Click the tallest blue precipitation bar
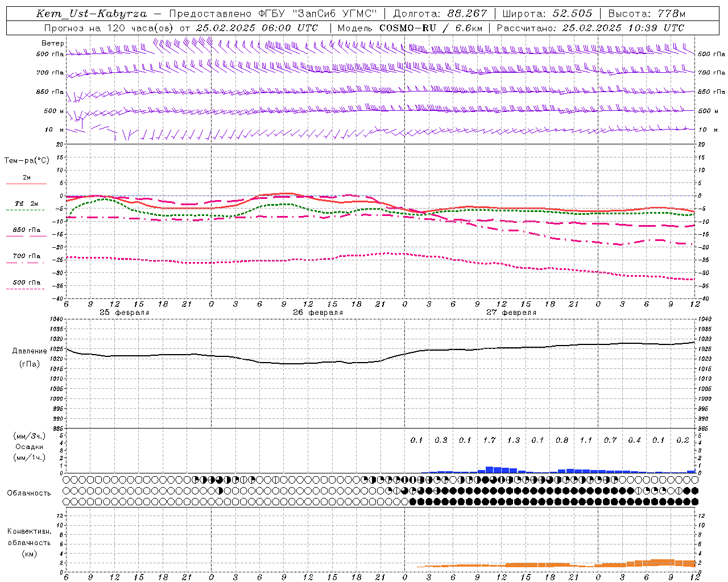Viewport: 728px width, 582px height. point(489,470)
